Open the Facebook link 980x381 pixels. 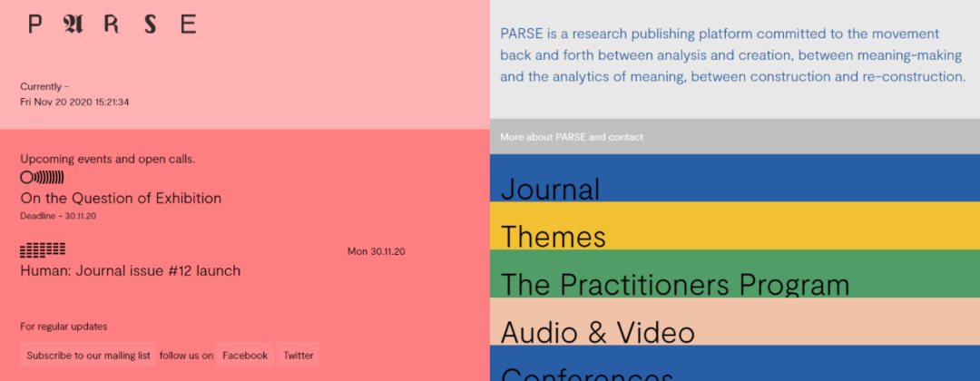245,355
